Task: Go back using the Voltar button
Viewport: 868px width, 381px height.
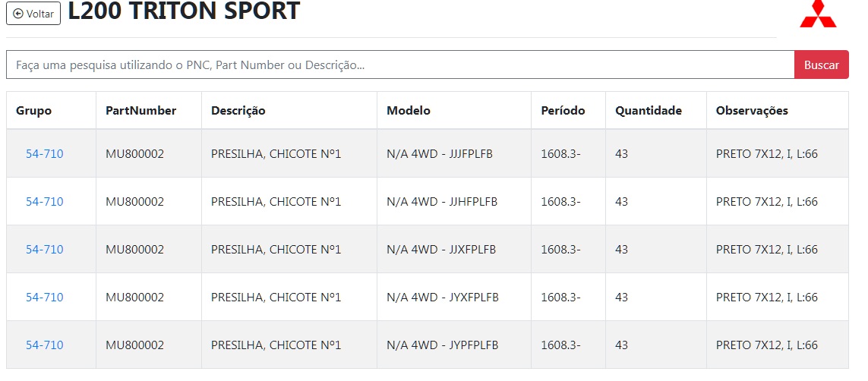Action: (33, 14)
